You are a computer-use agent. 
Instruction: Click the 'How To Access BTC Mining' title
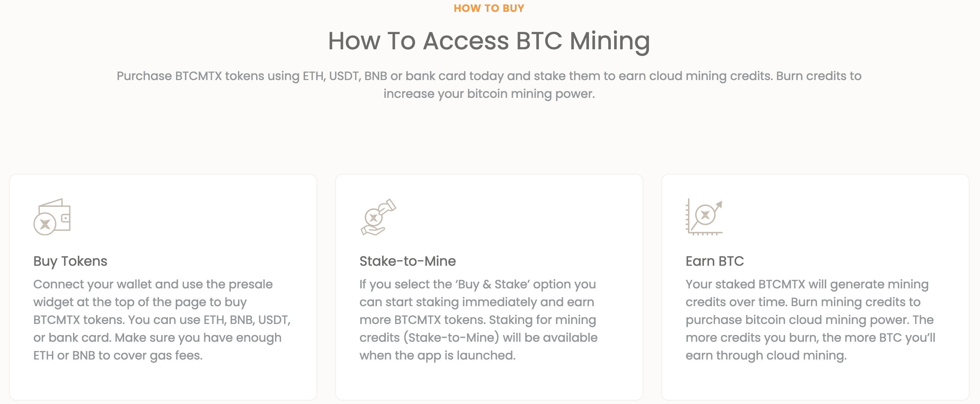click(489, 41)
